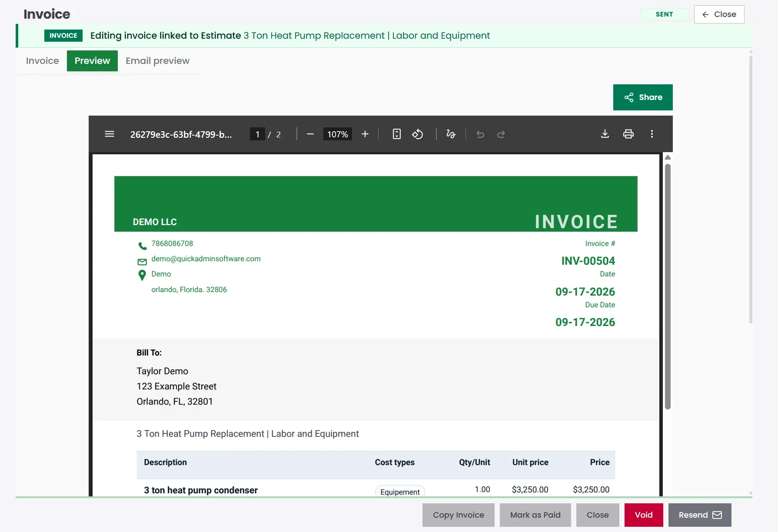Share the invoice
The image size is (778, 532).
coord(643,97)
